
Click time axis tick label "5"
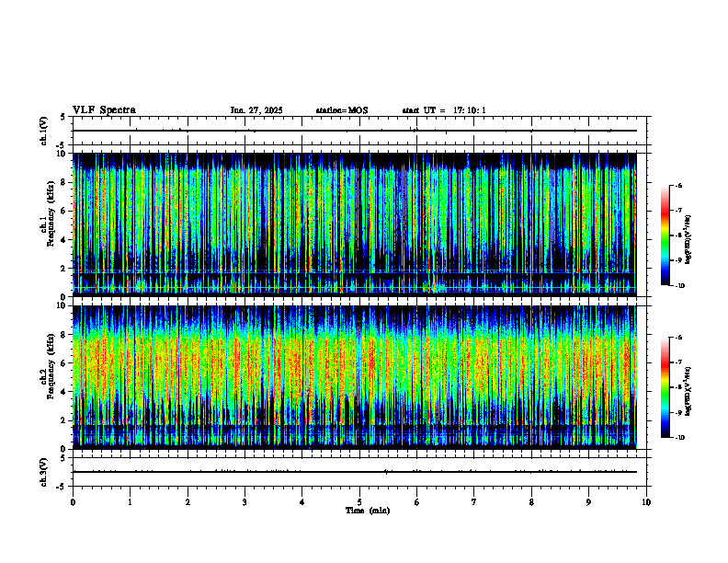(x=359, y=502)
